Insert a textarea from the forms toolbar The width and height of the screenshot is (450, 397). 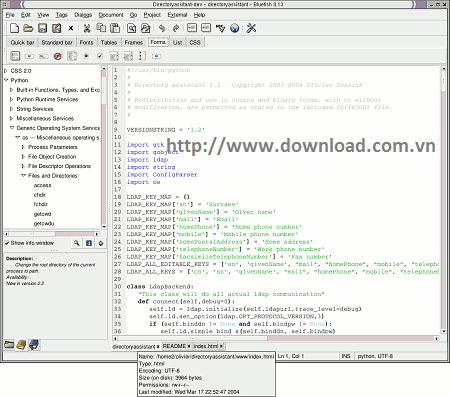point(72,56)
